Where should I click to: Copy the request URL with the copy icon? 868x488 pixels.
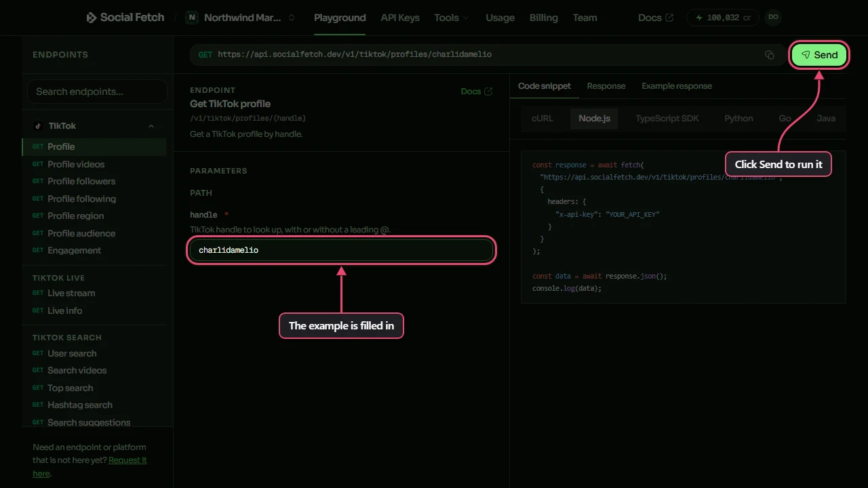tap(770, 55)
